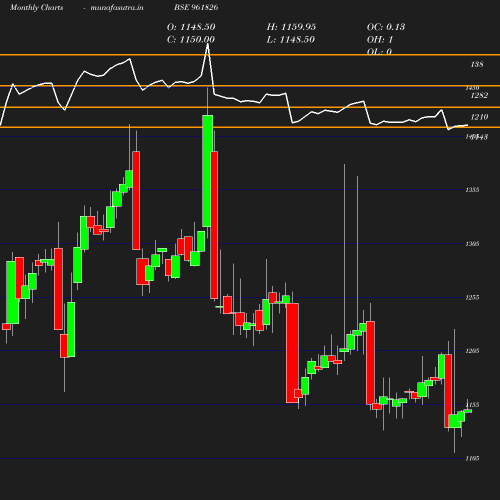Click the '1355' price axis label
Image resolution: width=500 pixels, height=500 pixels.
click(472, 190)
